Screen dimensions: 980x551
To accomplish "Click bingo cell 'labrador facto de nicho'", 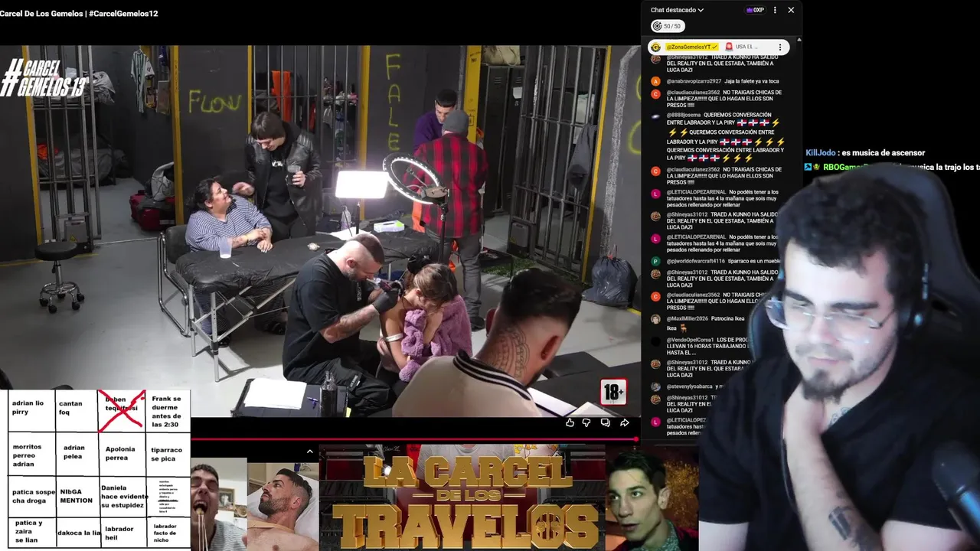I will click(167, 532).
